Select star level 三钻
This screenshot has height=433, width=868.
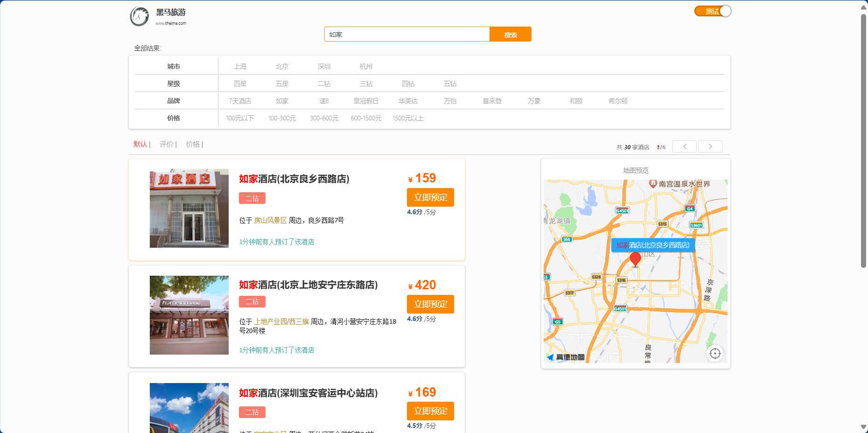[x=366, y=84]
